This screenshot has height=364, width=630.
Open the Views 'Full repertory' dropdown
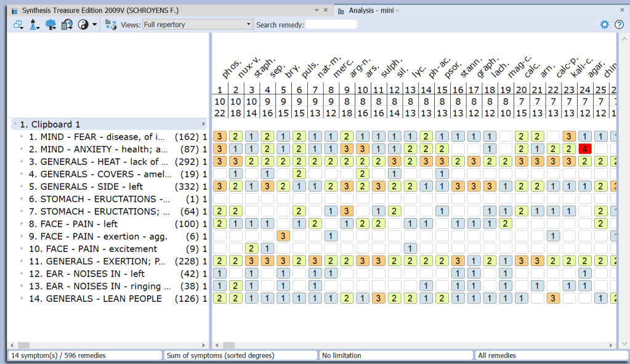197,25
